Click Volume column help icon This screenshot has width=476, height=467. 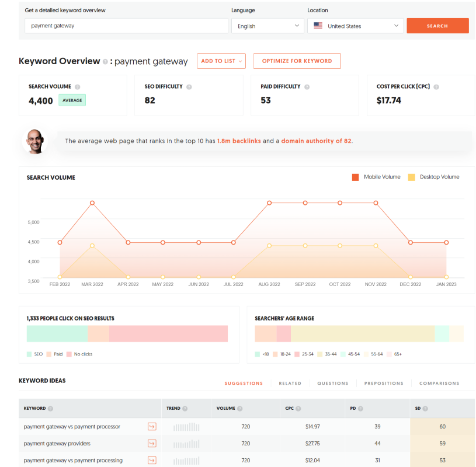tap(240, 409)
